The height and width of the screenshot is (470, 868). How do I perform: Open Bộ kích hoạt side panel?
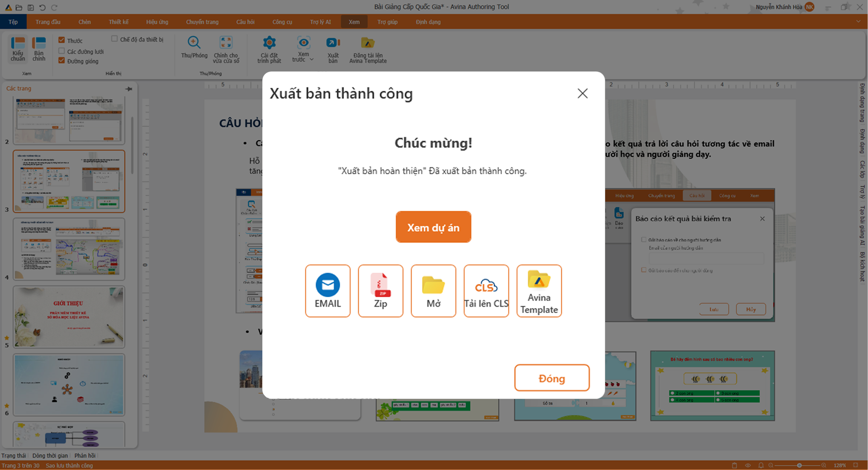pos(862,267)
